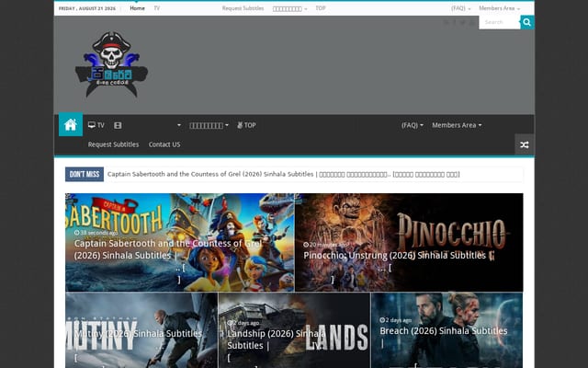Click the '20 minutes ago' timestamp on Pinocchio
The image size is (588, 368).
click(326, 245)
